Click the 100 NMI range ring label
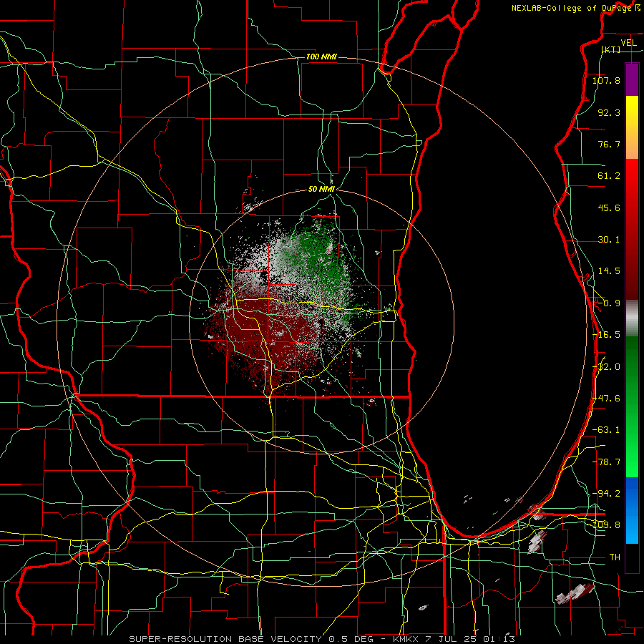644x644 pixels. coord(321,57)
